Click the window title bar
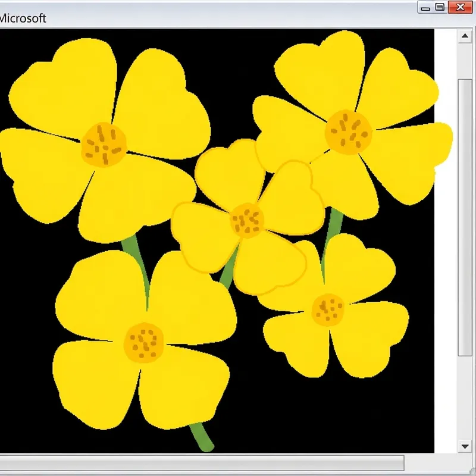The height and width of the screenshot is (476, 476). coord(238,7)
